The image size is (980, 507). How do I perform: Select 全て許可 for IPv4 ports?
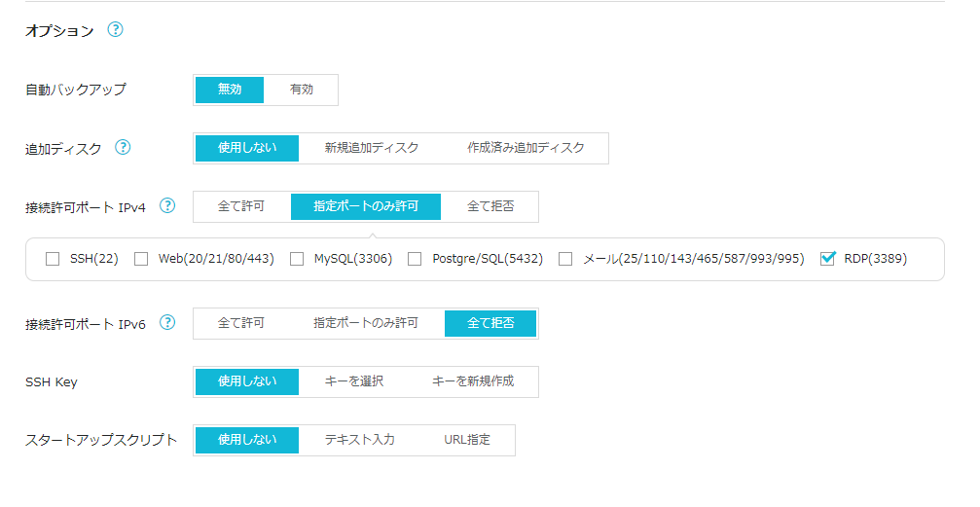pos(241,206)
